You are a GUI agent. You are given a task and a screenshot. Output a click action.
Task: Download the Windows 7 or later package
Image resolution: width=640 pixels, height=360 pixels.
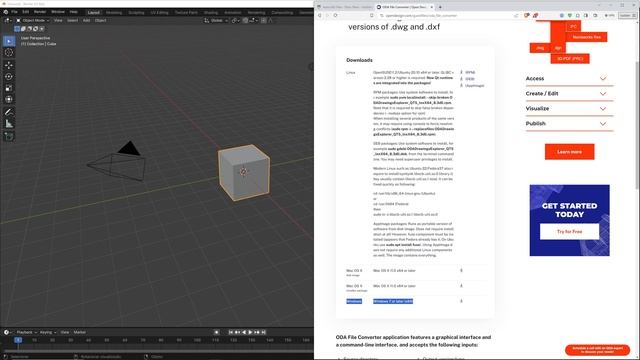pos(462,301)
